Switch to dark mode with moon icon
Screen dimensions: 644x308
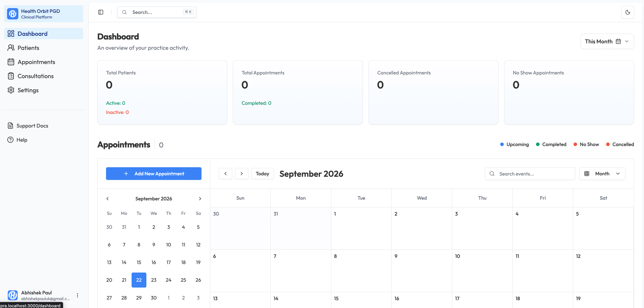point(627,12)
